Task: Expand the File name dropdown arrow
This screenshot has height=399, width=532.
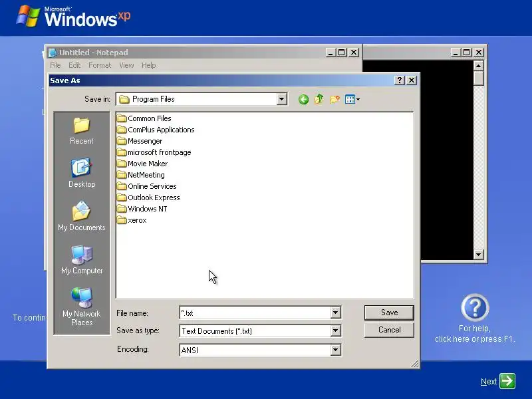Action: (x=335, y=313)
